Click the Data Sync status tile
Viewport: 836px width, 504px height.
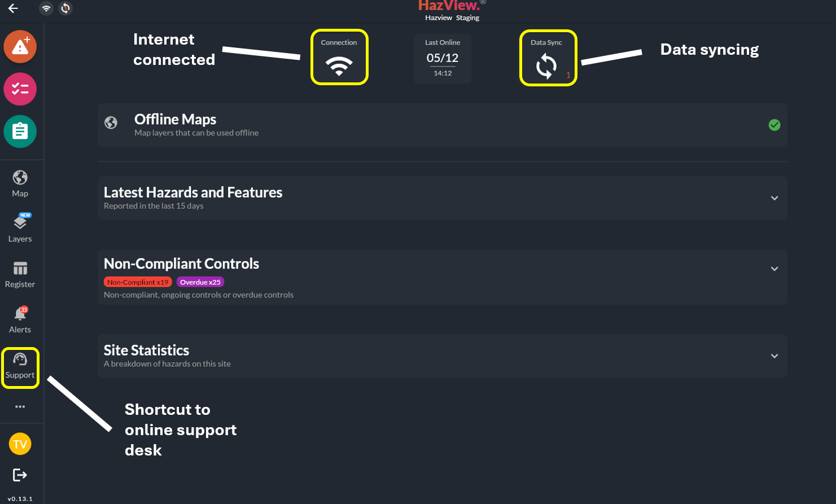point(548,58)
